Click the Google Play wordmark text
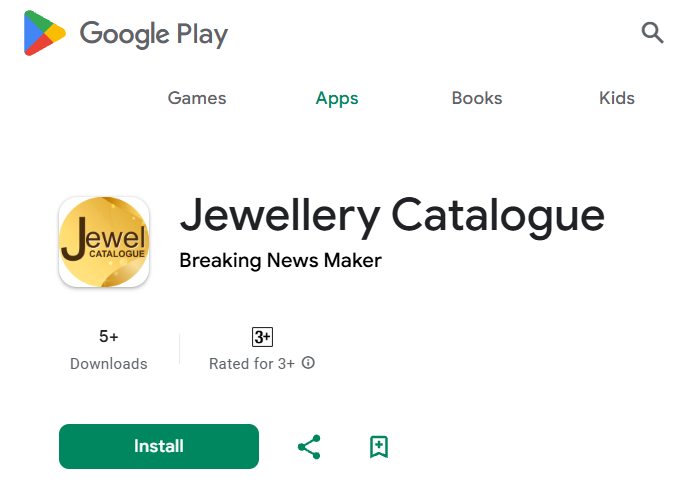 click(x=154, y=34)
